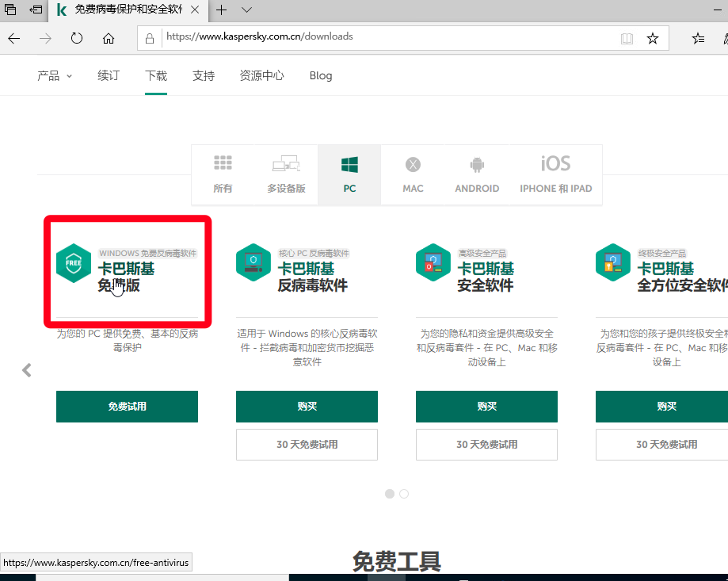
Task: Select the MAC platform tab
Action: tap(413, 174)
